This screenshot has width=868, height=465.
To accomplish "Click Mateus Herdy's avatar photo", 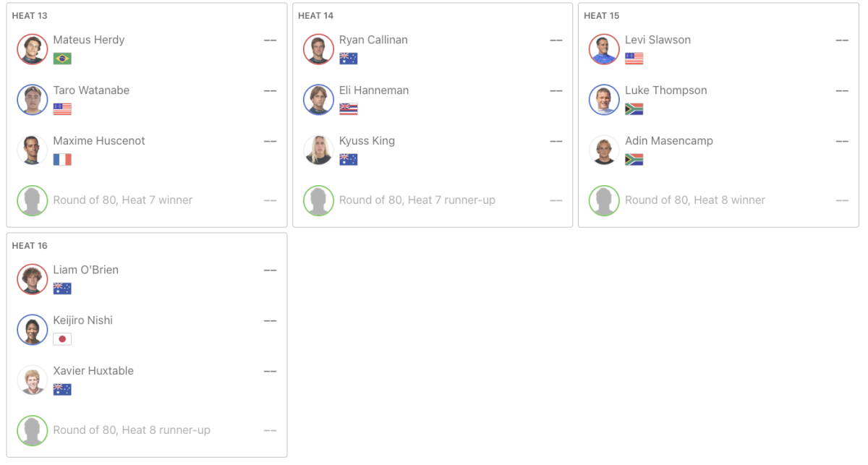I will tap(32, 49).
